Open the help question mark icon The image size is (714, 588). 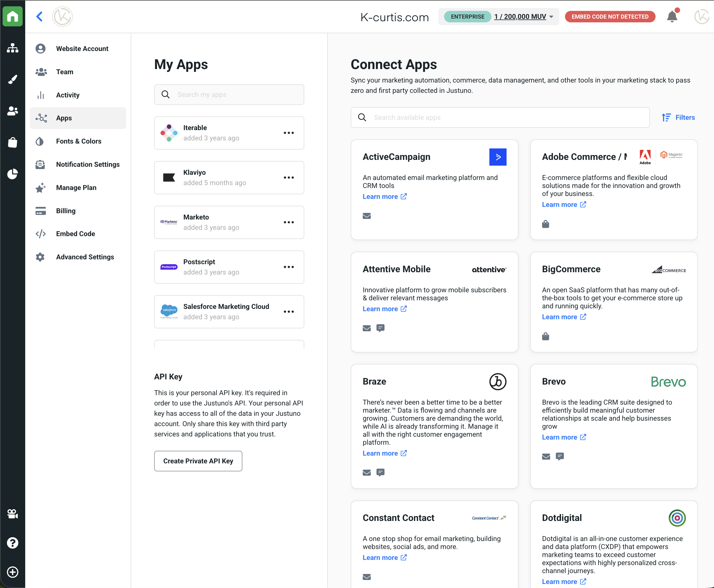pyautogui.click(x=13, y=543)
